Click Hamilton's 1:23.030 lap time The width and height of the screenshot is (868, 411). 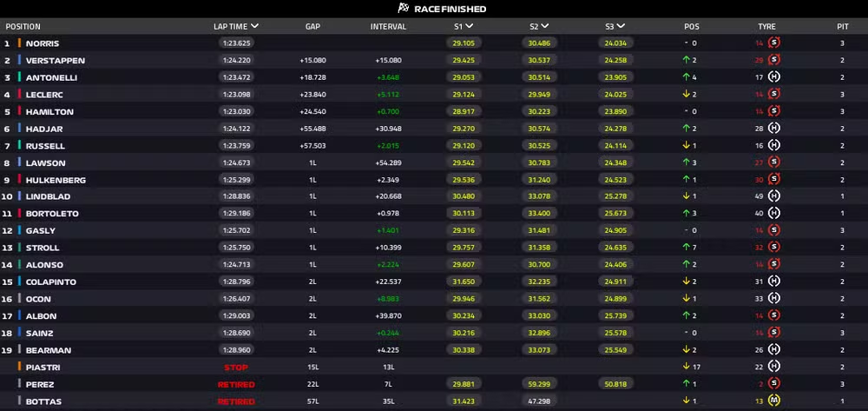pos(236,111)
